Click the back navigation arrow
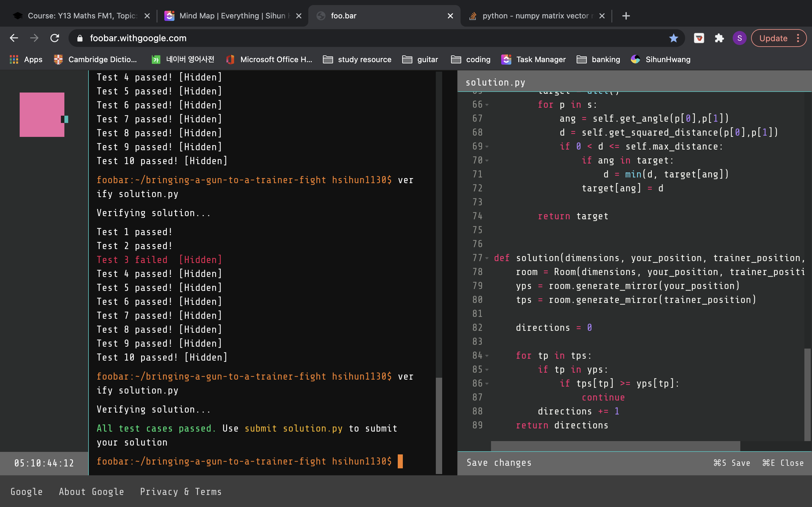 pyautogui.click(x=14, y=38)
